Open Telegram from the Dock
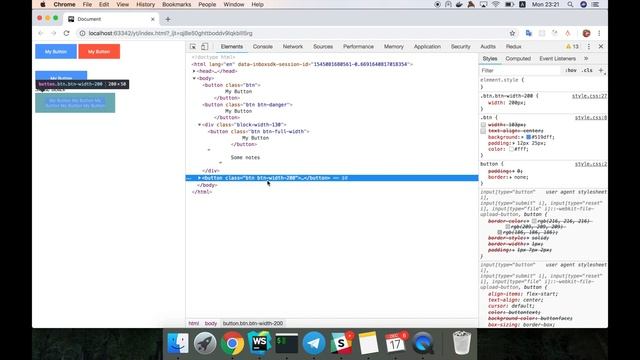 tap(314, 343)
